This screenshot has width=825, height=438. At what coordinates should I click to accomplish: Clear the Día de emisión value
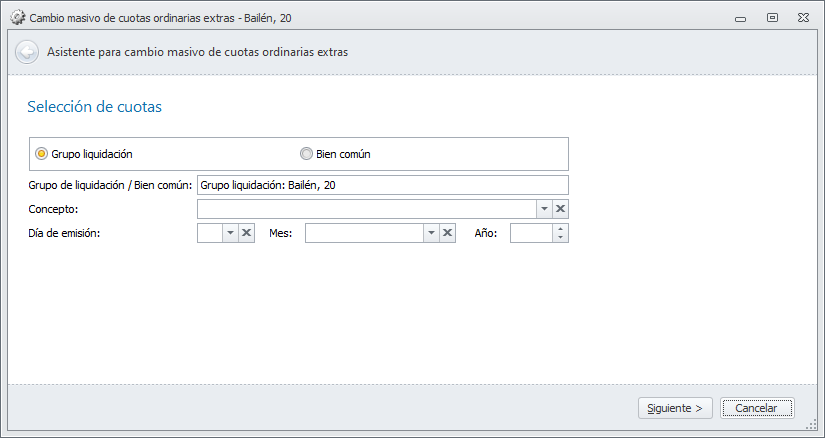click(247, 233)
